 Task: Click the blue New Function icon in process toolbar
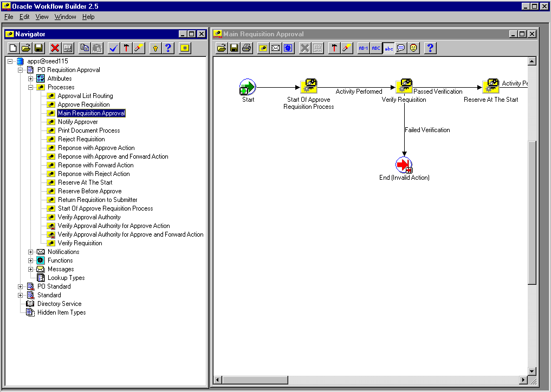click(288, 48)
